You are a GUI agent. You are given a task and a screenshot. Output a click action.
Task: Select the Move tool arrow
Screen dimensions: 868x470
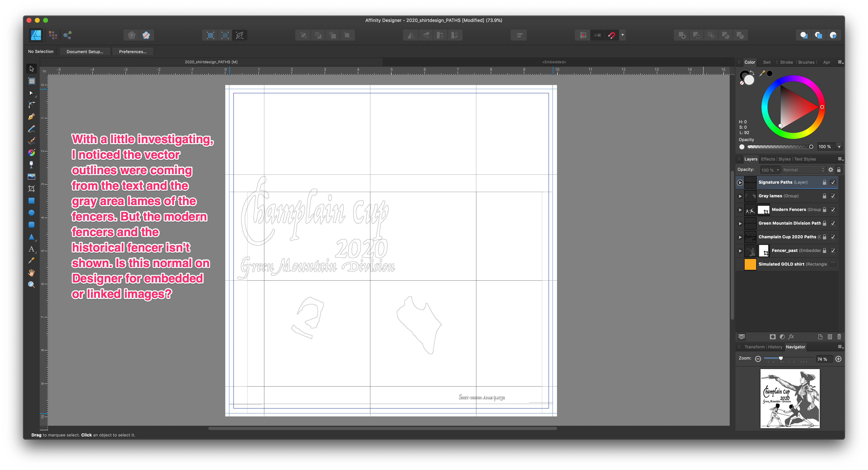pyautogui.click(x=31, y=69)
